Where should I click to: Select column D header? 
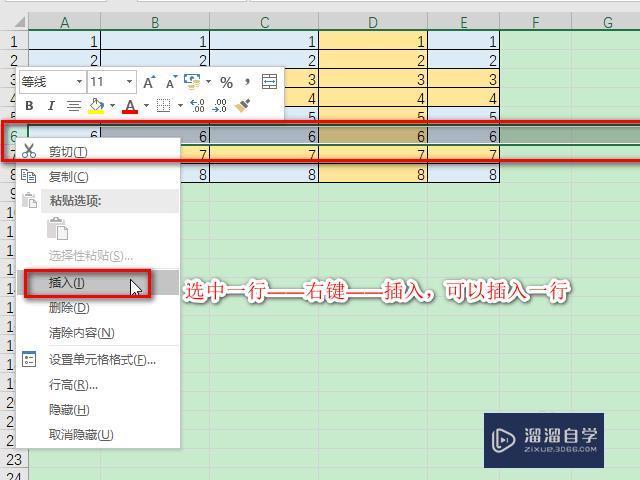tap(373, 22)
